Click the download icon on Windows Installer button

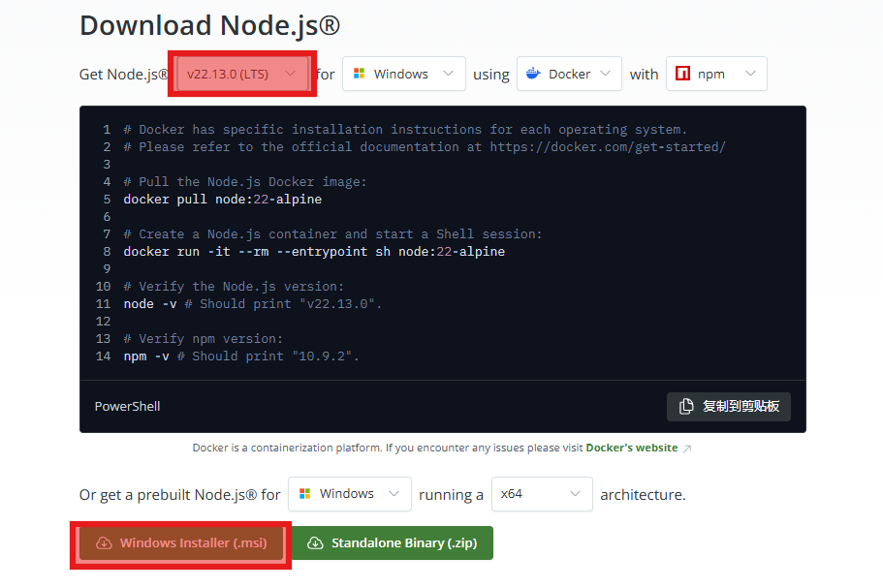(103, 543)
